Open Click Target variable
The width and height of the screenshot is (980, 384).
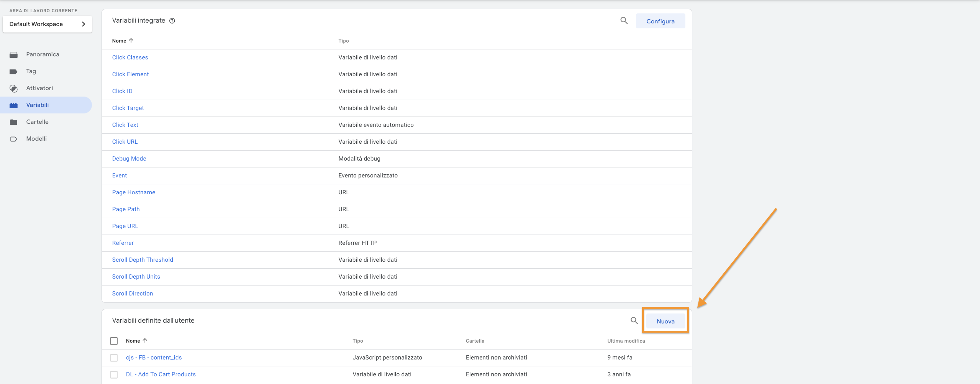click(x=128, y=108)
